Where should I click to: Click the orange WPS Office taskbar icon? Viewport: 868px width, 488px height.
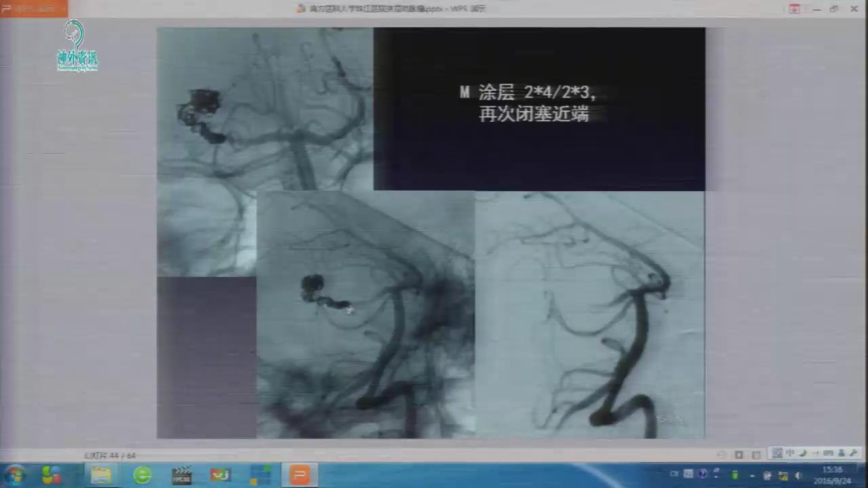pyautogui.click(x=300, y=474)
